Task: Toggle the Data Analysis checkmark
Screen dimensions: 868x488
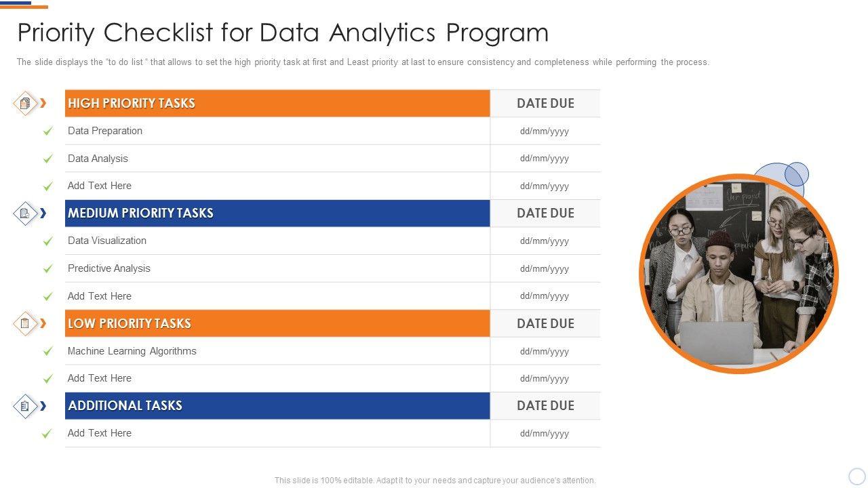Action: [47, 159]
